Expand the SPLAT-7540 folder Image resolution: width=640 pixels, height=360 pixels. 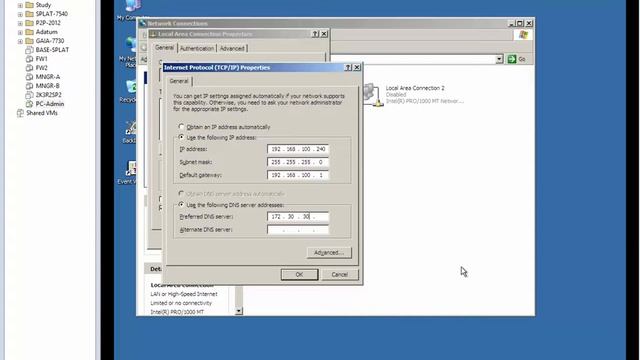point(20,14)
